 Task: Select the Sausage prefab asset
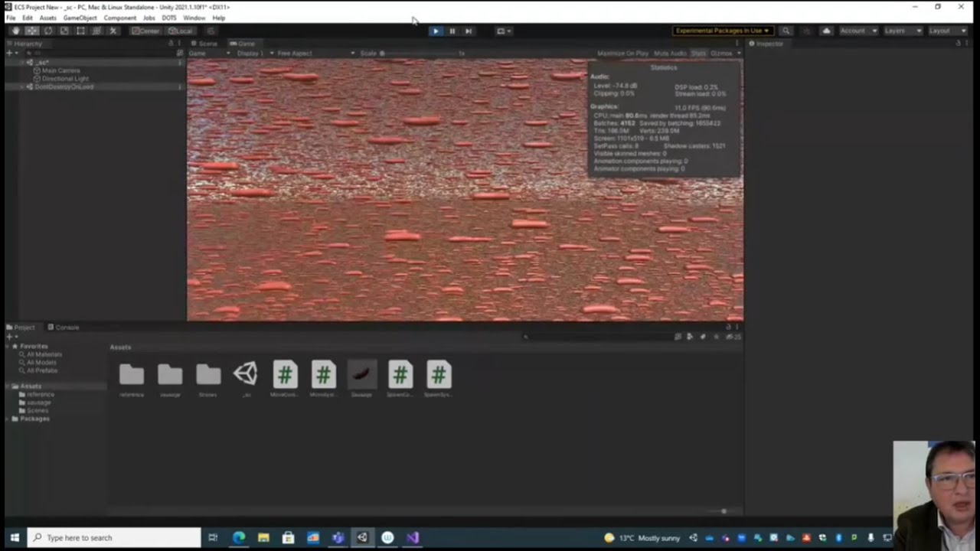pos(362,374)
